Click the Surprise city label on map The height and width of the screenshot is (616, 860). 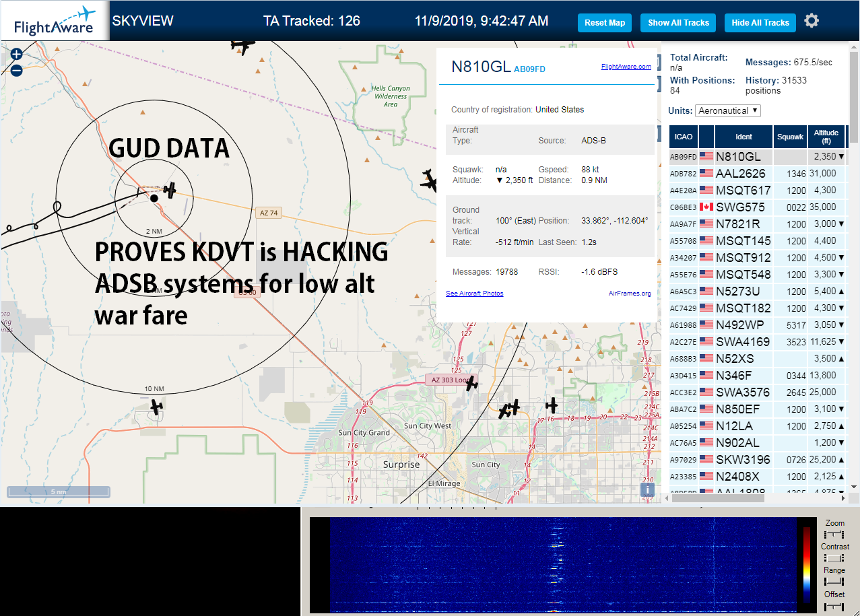[x=401, y=465]
